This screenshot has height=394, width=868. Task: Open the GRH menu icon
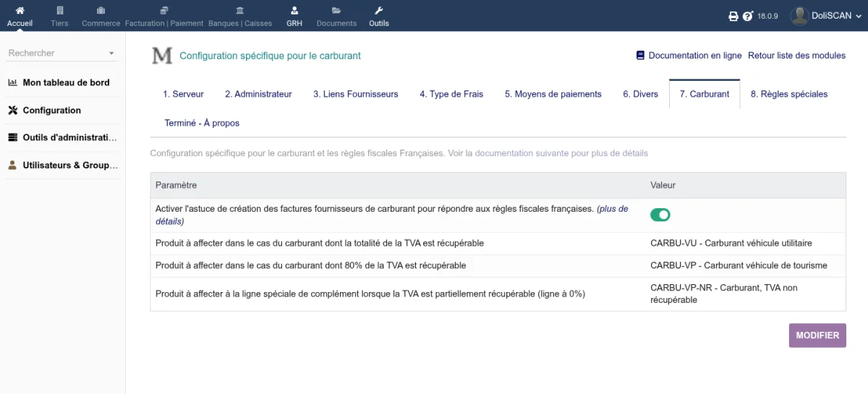[294, 11]
